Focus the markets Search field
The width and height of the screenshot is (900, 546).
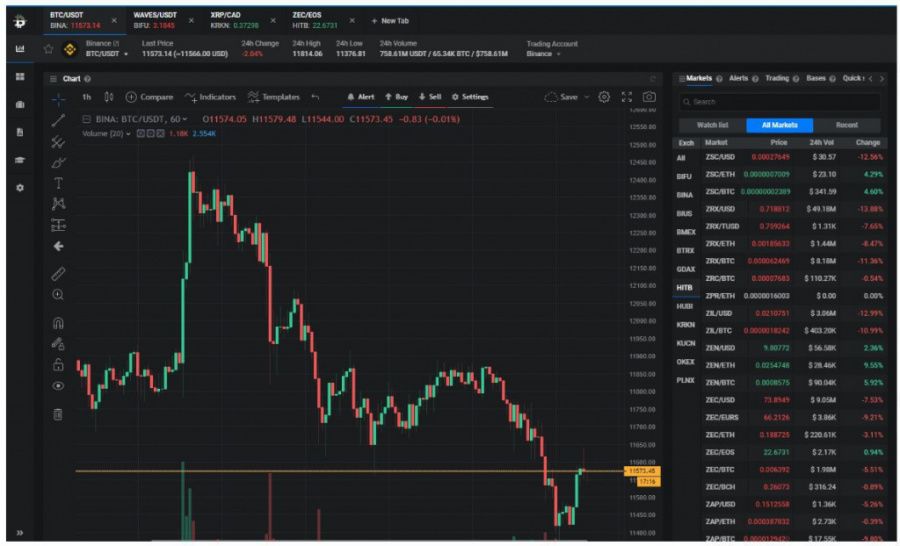(x=779, y=102)
